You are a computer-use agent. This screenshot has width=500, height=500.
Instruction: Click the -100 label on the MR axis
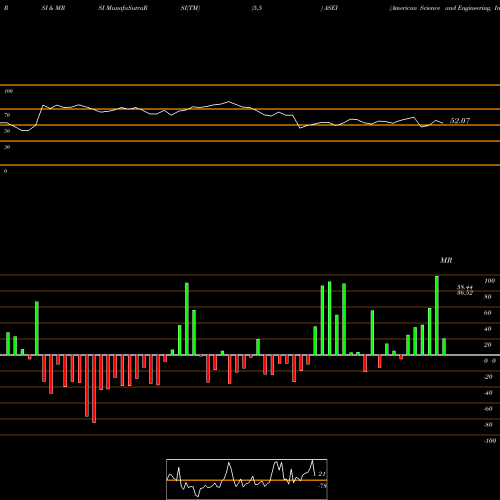[x=489, y=441]
